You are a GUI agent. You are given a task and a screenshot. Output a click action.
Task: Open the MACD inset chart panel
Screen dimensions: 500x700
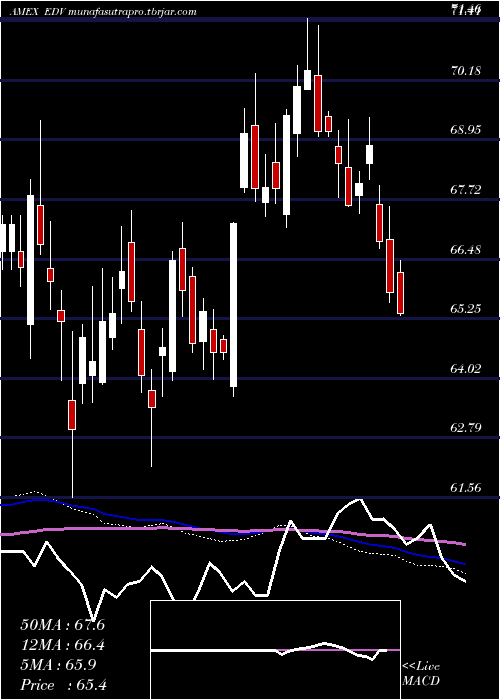pos(275,650)
